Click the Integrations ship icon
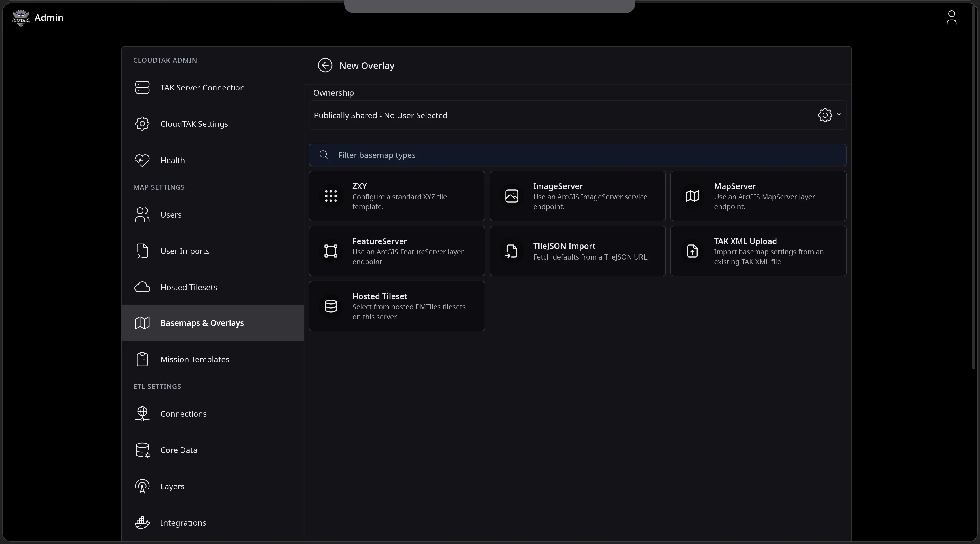The height and width of the screenshot is (544, 980). (142, 523)
